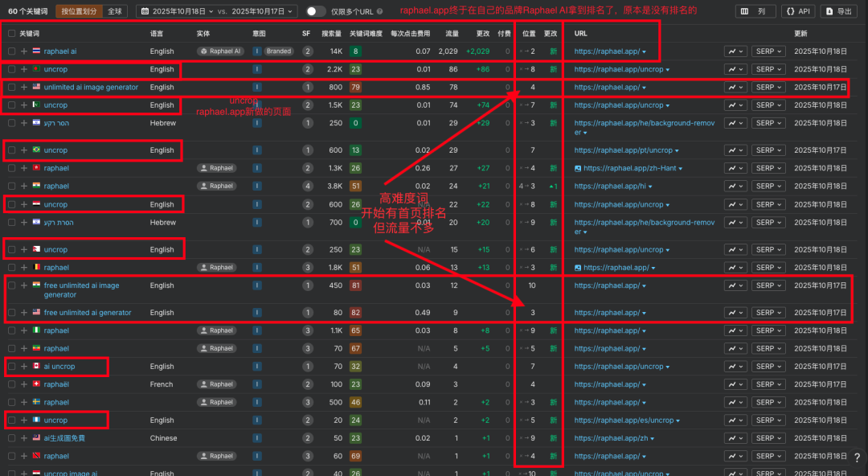Click the plus icon beside "raphaël" keyword
868x476 pixels.
[x=24, y=384]
